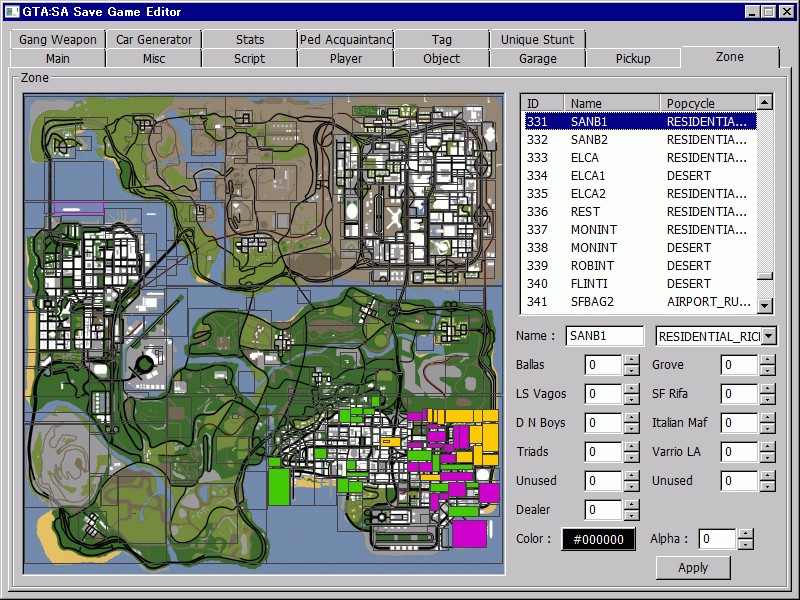
Task: Click the magenta outlined zone in the bay
Action: 79,208
